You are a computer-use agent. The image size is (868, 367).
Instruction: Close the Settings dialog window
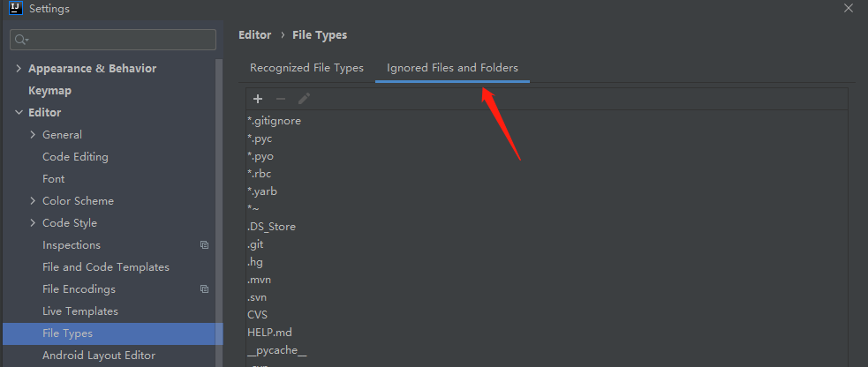pos(848,9)
